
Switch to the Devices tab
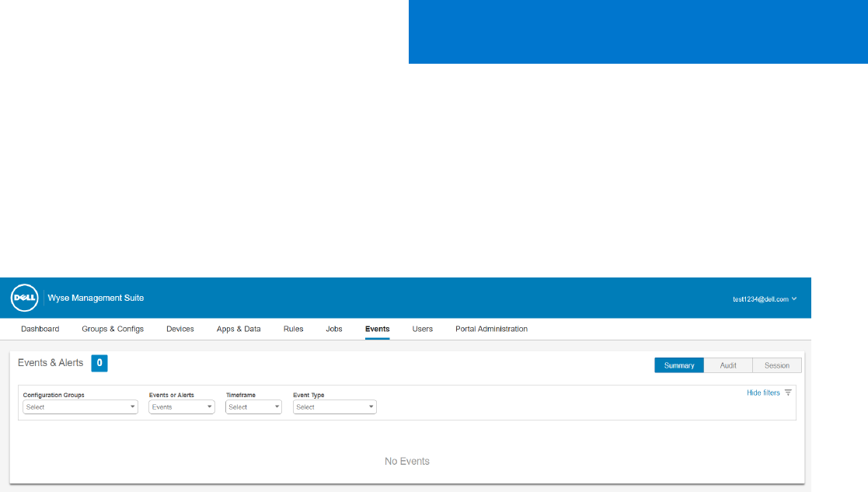click(180, 329)
